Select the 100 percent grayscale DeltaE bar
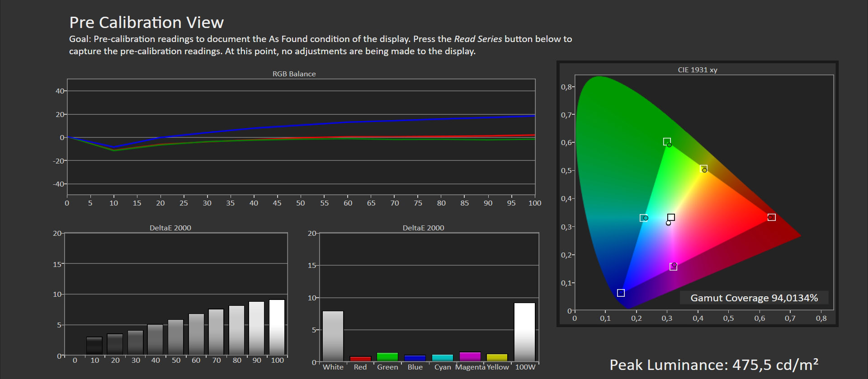The height and width of the screenshot is (379, 868). point(277,327)
